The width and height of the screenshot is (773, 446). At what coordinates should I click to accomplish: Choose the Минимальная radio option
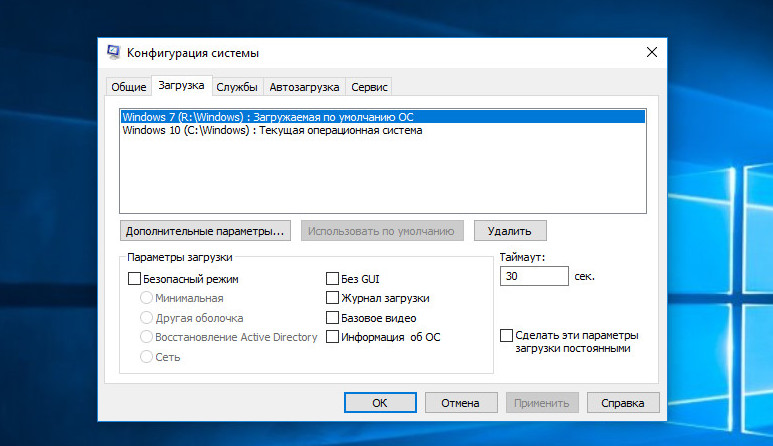click(x=146, y=298)
